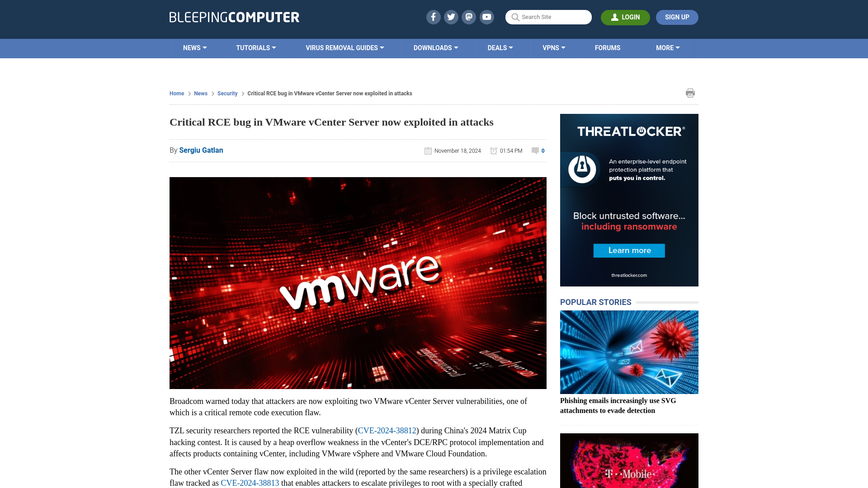Click the VIRUS REMOVAL GUIDES expander

pyautogui.click(x=344, y=47)
